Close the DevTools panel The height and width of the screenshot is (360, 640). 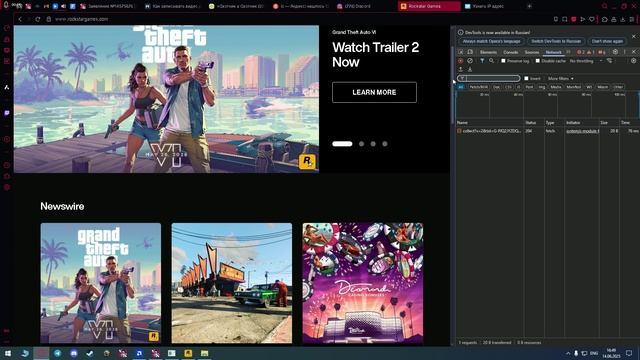[x=634, y=52]
